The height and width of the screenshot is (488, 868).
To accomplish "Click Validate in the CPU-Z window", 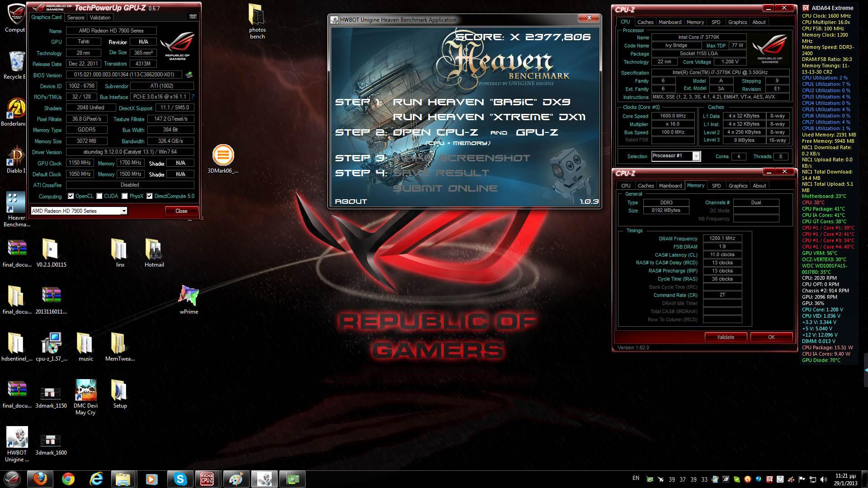I will tap(726, 337).
